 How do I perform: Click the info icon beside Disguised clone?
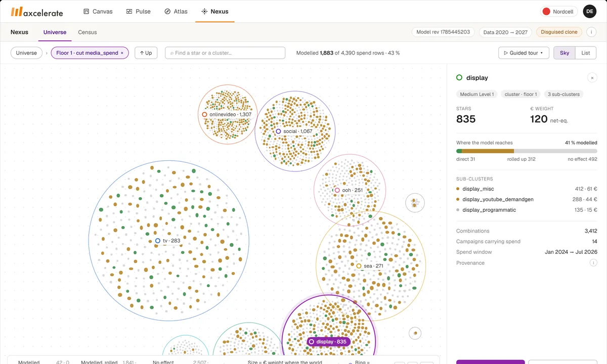592,32
